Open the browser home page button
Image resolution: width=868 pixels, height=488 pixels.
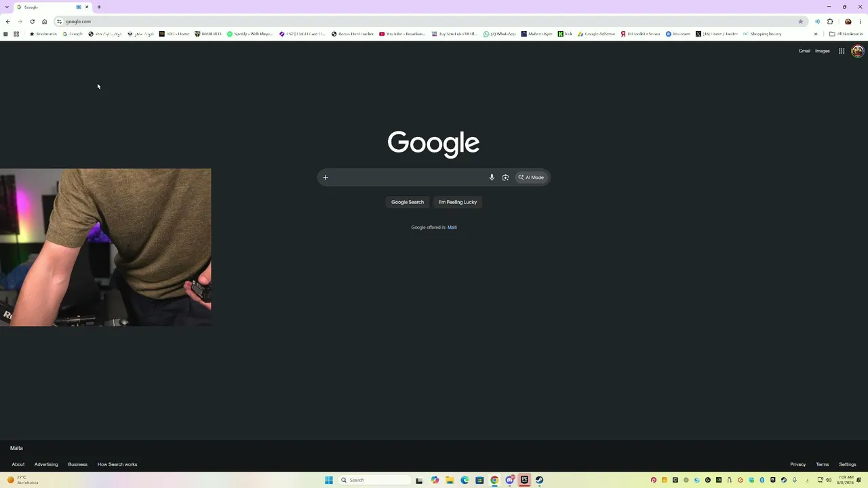[x=45, y=22]
